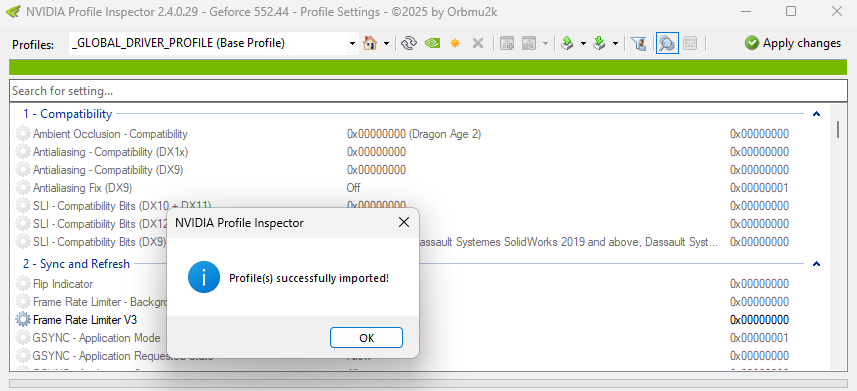Restore profile to NVIDIA defaults, green logo icon
Screen dimensions: 857x391
pyautogui.click(x=432, y=43)
